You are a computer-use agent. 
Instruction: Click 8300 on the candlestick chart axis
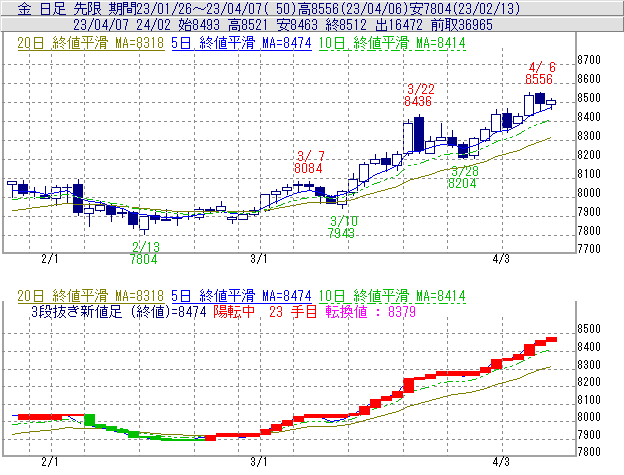[589, 136]
